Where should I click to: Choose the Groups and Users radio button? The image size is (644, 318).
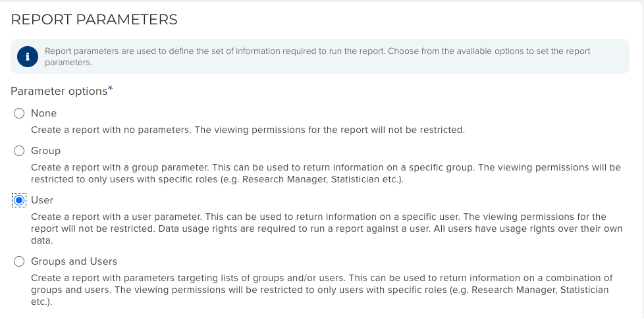point(20,261)
